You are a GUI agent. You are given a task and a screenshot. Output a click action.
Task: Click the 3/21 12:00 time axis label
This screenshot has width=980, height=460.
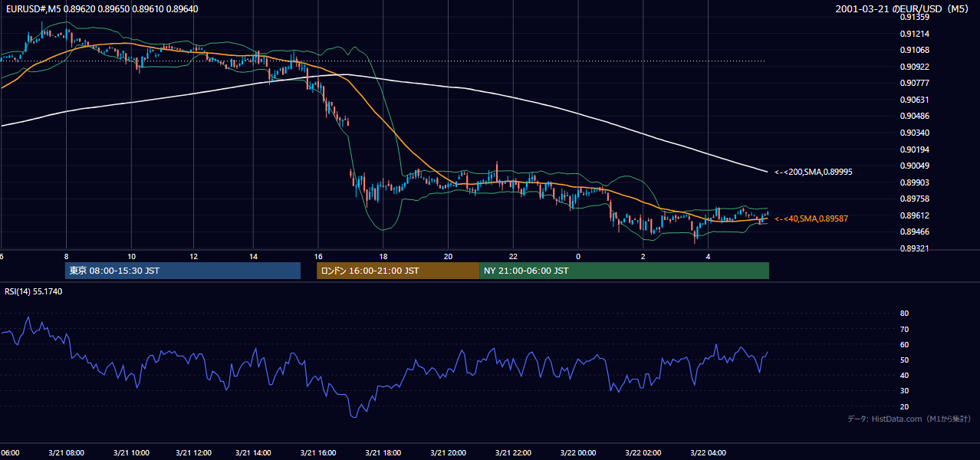(x=193, y=453)
